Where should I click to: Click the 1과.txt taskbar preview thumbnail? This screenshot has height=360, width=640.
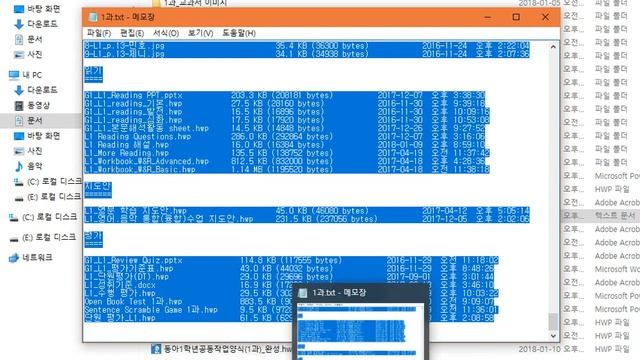tap(361, 331)
